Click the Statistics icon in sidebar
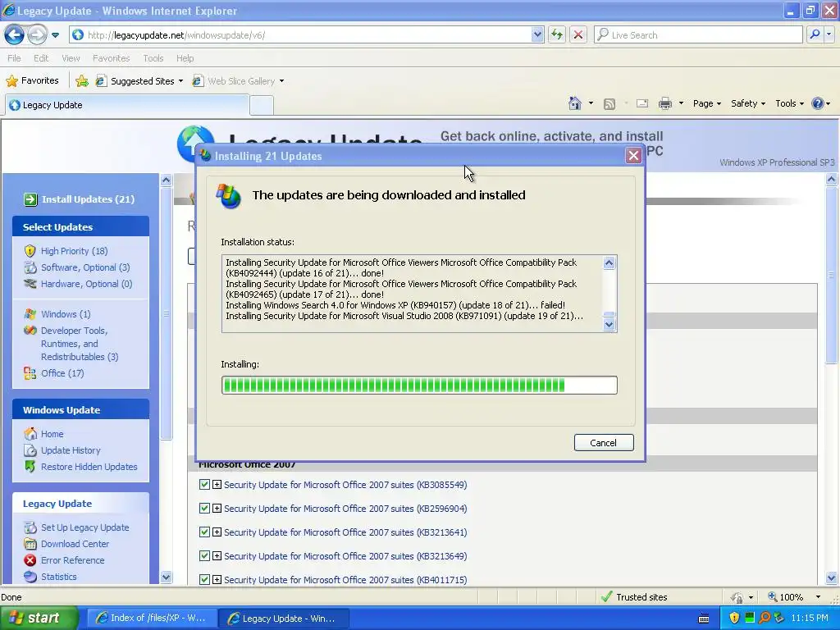 pos(30,577)
